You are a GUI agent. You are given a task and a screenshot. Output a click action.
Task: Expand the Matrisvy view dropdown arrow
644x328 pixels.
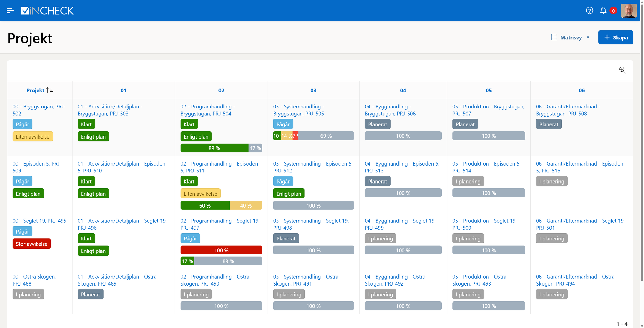pyautogui.click(x=588, y=37)
